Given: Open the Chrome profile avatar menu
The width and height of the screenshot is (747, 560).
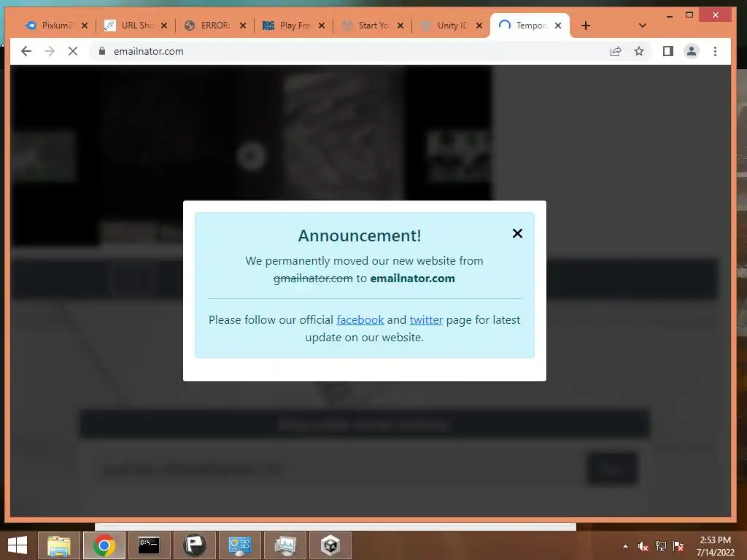Looking at the screenshot, I should pyautogui.click(x=692, y=51).
